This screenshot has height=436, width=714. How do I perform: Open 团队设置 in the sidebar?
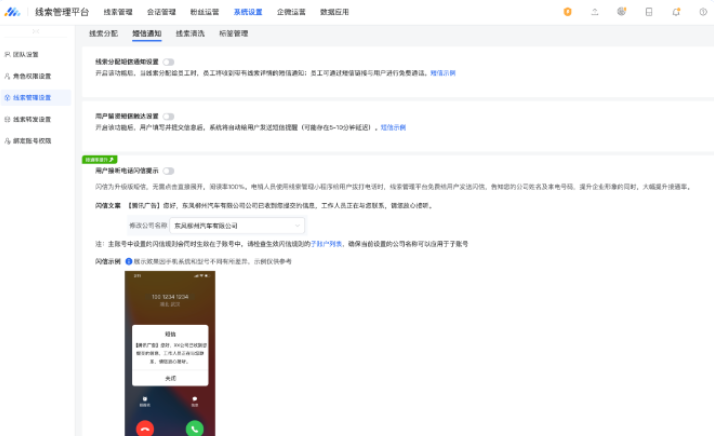[36, 54]
